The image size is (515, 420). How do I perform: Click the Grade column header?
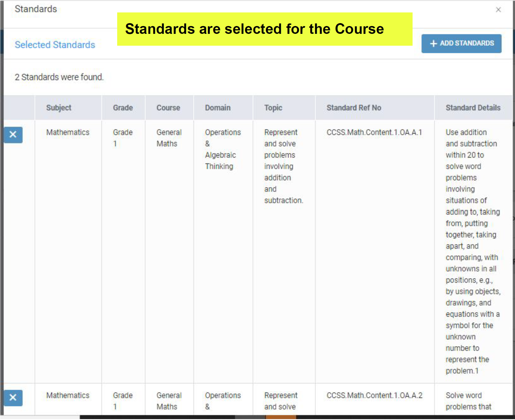tap(123, 108)
